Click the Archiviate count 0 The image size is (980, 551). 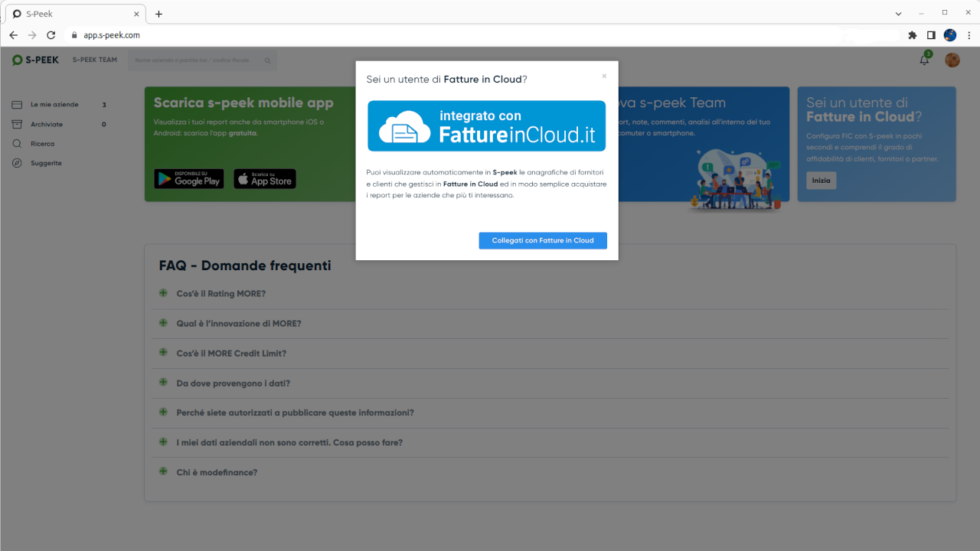pyautogui.click(x=104, y=124)
